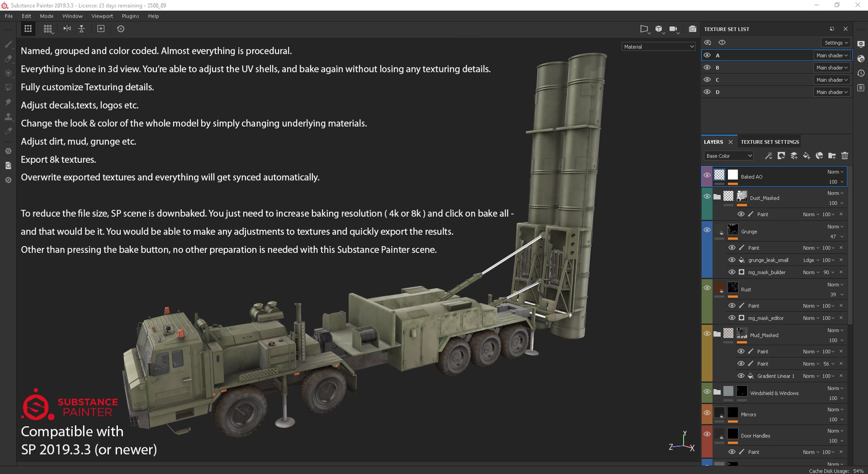Hide the Baked AO layer
This screenshot has width=868, height=474.
point(707,175)
